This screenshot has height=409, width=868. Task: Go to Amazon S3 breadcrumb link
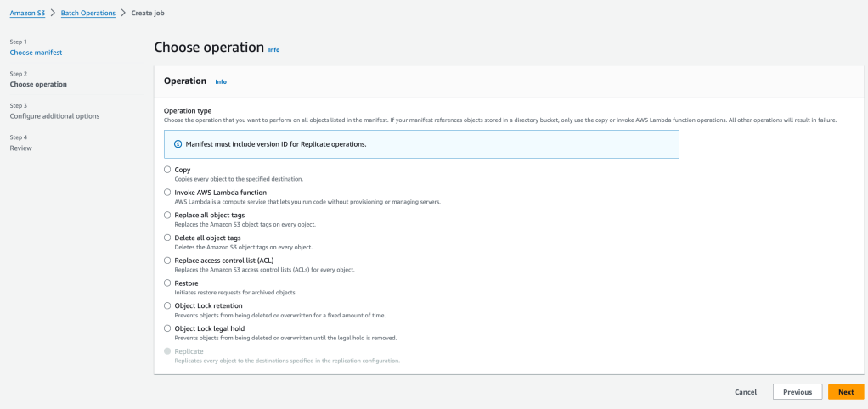click(27, 13)
